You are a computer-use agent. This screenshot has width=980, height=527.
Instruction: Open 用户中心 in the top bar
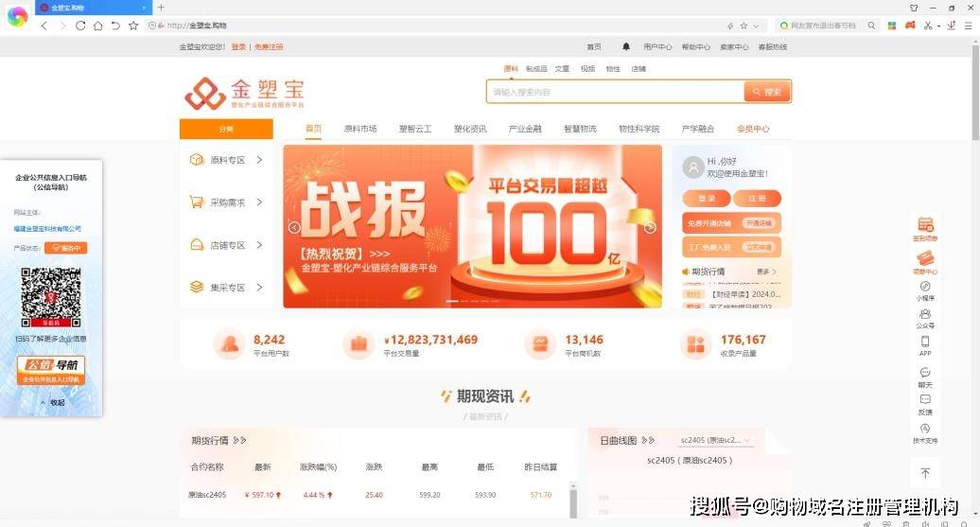tap(657, 47)
